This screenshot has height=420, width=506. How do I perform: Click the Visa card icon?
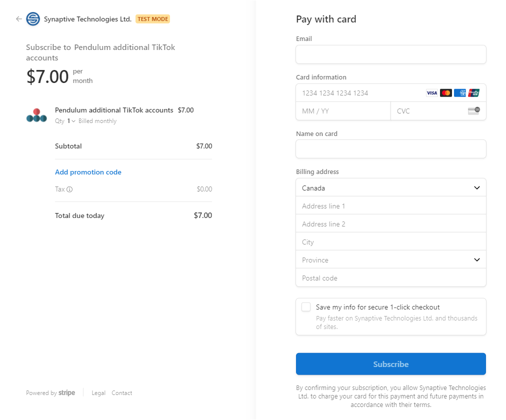432,93
